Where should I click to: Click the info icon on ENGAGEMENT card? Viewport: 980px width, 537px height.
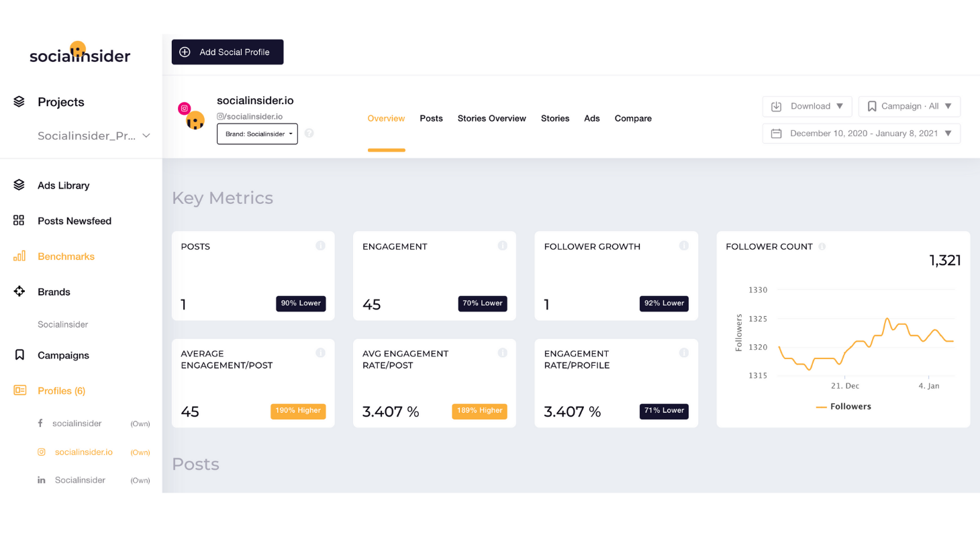[502, 246]
